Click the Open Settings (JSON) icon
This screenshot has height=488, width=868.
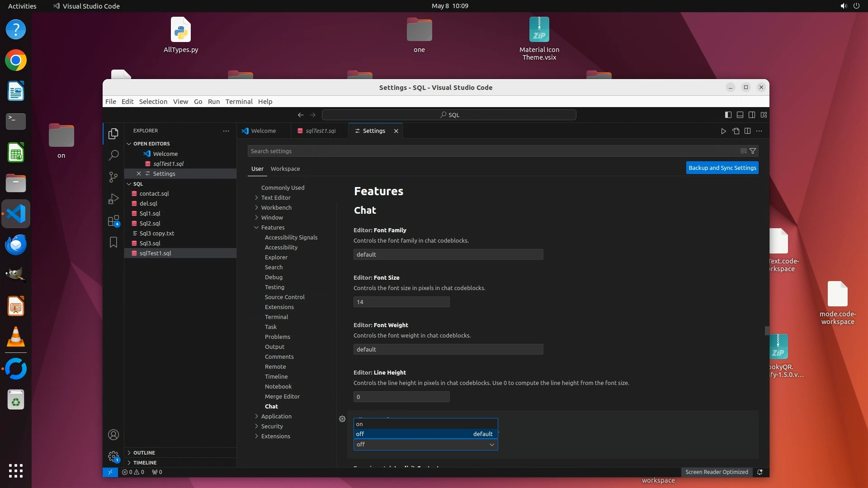click(736, 131)
